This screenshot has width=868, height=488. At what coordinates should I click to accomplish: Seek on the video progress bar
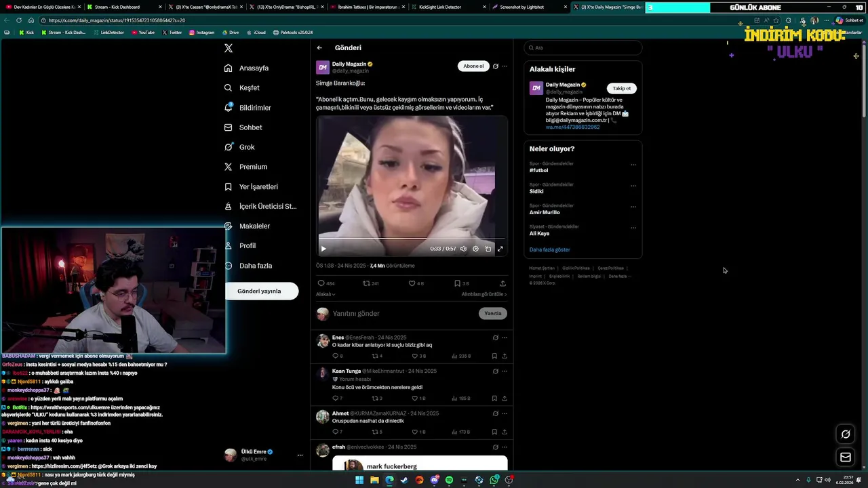tap(412, 239)
